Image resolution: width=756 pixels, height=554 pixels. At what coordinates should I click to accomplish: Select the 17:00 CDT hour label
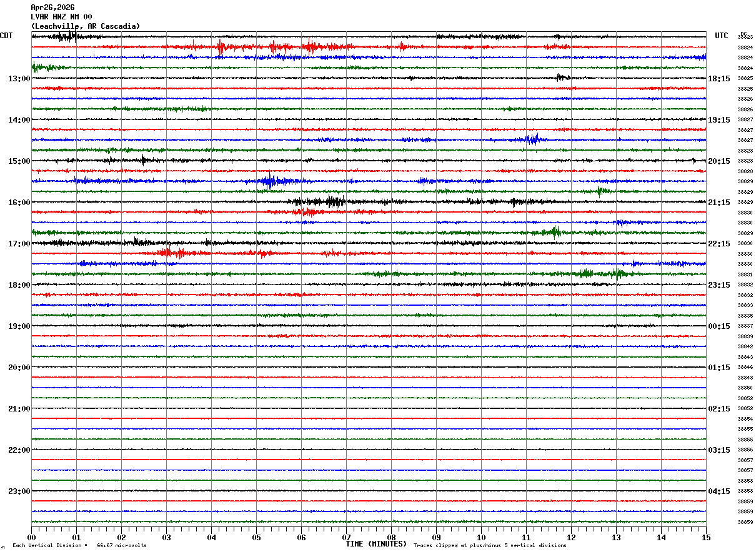tap(19, 244)
